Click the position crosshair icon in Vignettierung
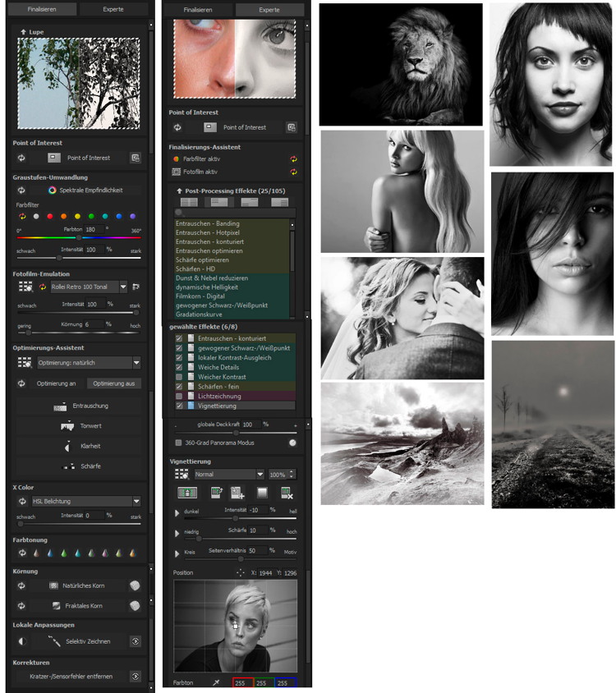 tap(240, 572)
